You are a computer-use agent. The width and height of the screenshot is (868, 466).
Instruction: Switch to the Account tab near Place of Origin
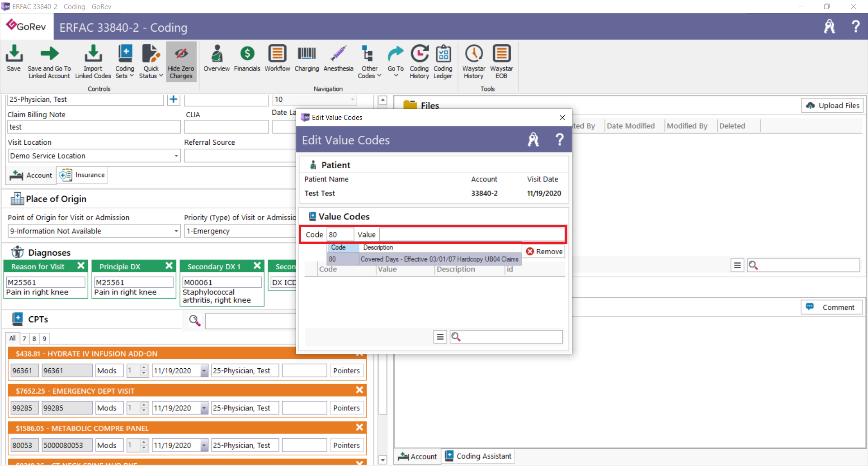[31, 175]
